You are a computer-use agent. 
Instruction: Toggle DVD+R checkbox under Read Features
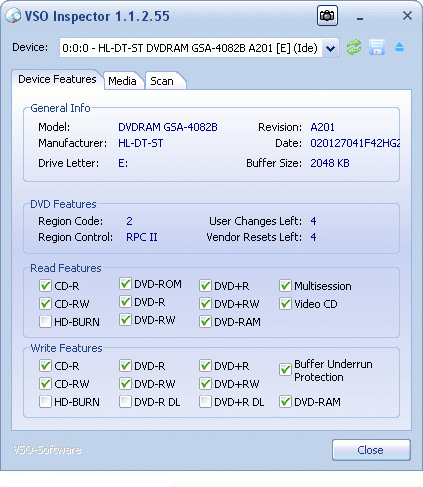(205, 286)
